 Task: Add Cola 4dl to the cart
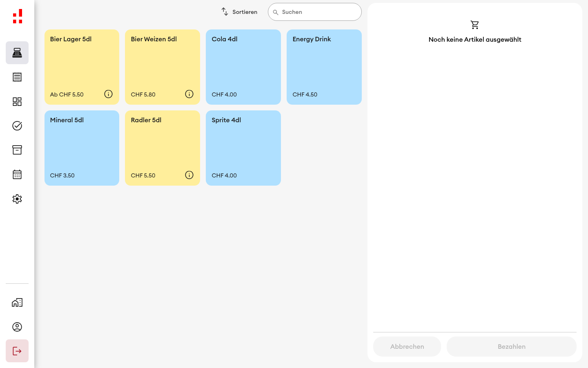click(243, 67)
